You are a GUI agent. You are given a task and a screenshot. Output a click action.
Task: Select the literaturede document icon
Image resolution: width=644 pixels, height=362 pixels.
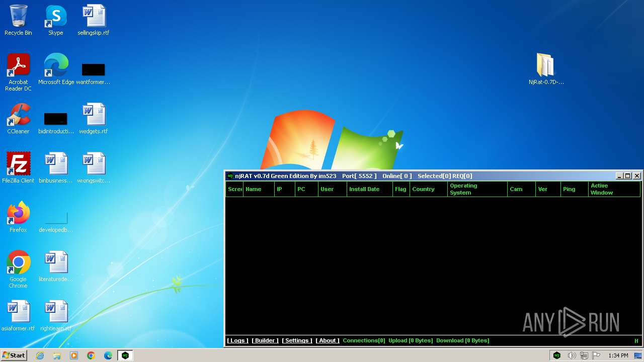pos(56,266)
